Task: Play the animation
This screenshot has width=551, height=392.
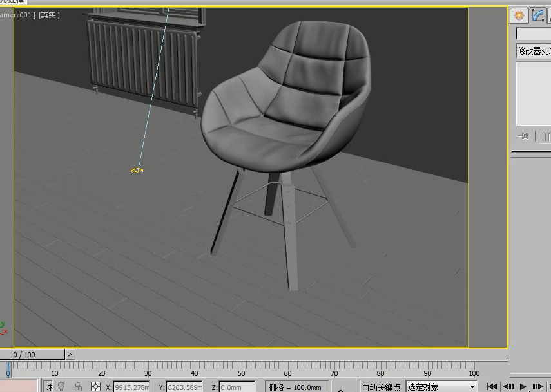Action: [x=523, y=387]
